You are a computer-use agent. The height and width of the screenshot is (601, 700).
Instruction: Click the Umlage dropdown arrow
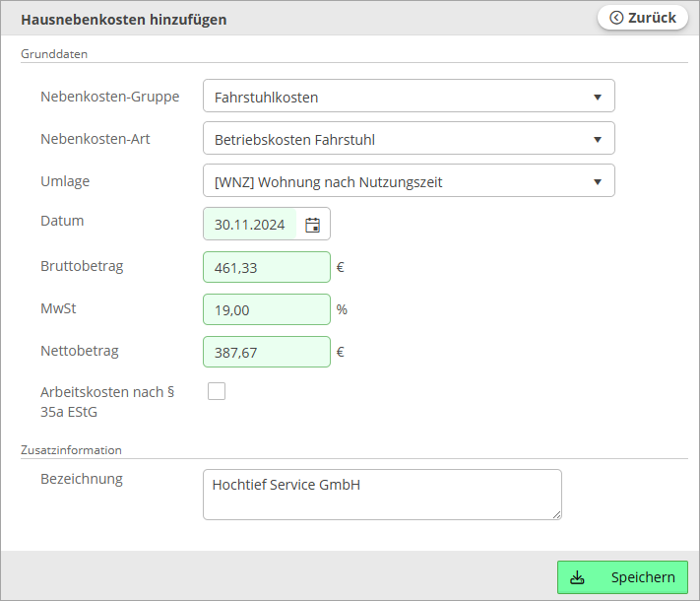[598, 182]
